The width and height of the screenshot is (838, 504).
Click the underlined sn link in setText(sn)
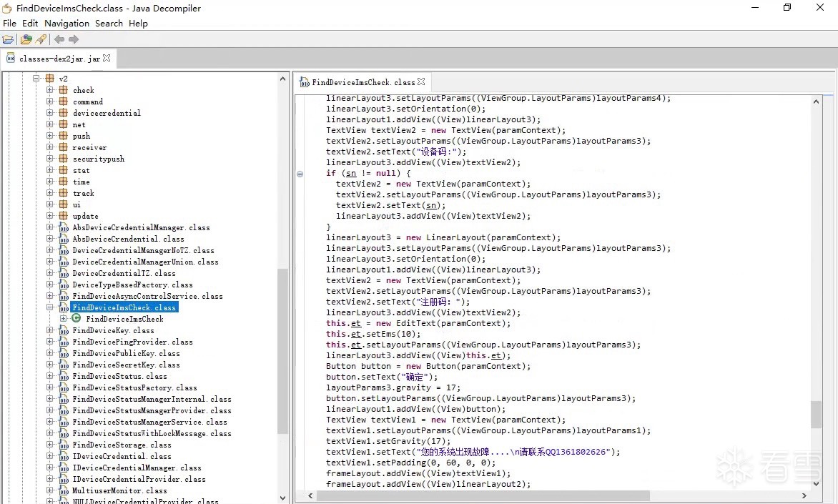click(430, 206)
